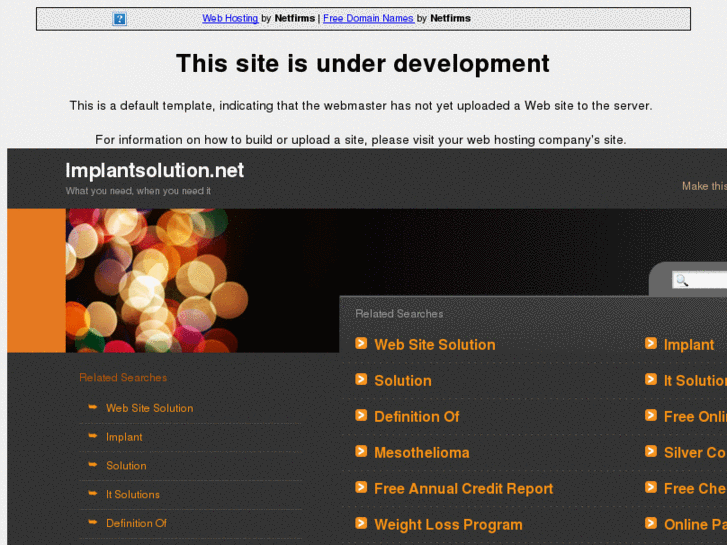727x545 pixels.
Task: Click arrow icon beside large Definition Of
Action: click(361, 415)
